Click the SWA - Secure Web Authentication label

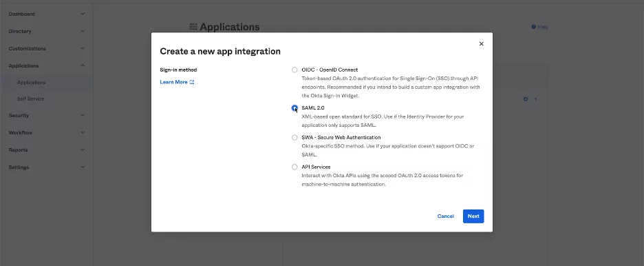341,137
